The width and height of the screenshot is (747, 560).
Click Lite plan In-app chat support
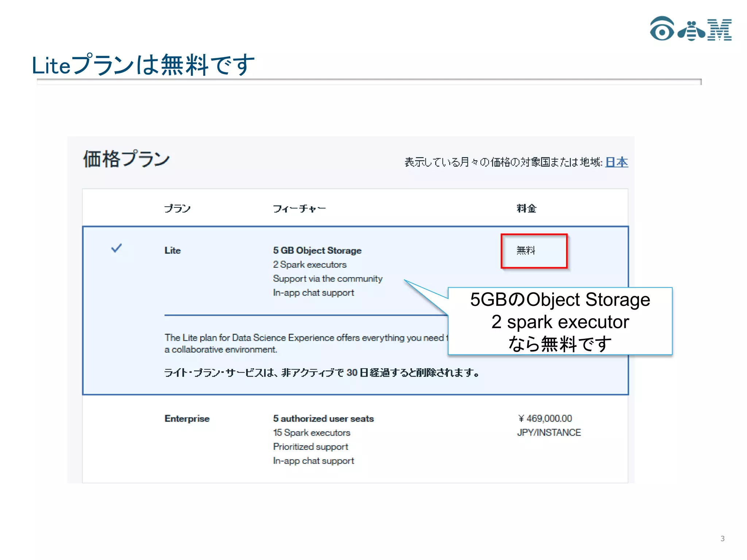click(x=313, y=293)
